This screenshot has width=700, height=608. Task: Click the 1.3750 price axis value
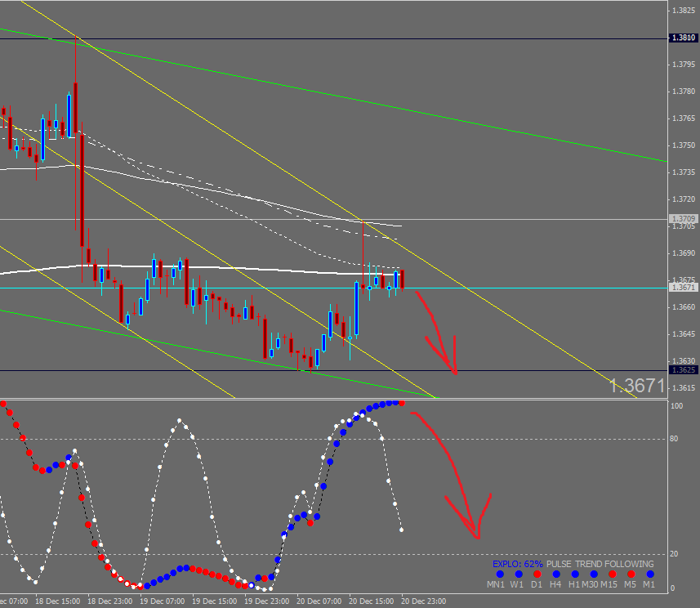point(684,145)
